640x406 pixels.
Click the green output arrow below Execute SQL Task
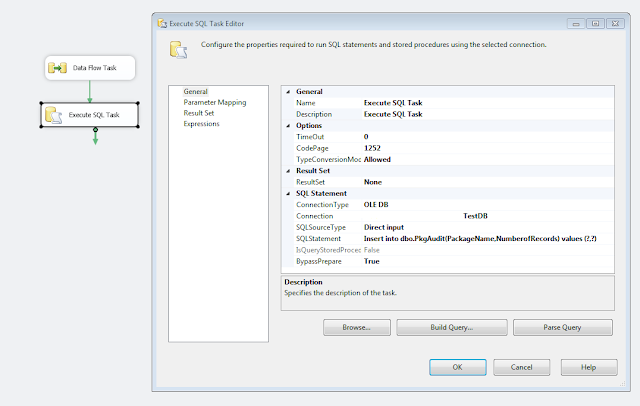(95, 136)
